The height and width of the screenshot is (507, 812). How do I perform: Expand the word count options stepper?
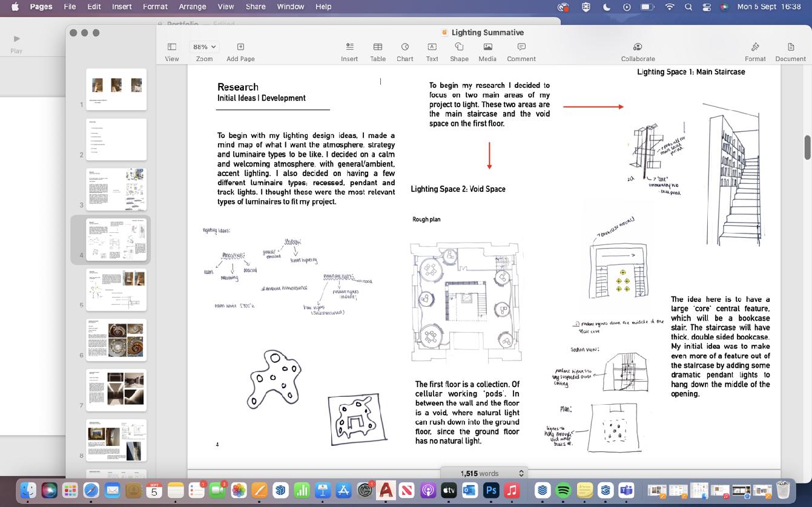(521, 473)
